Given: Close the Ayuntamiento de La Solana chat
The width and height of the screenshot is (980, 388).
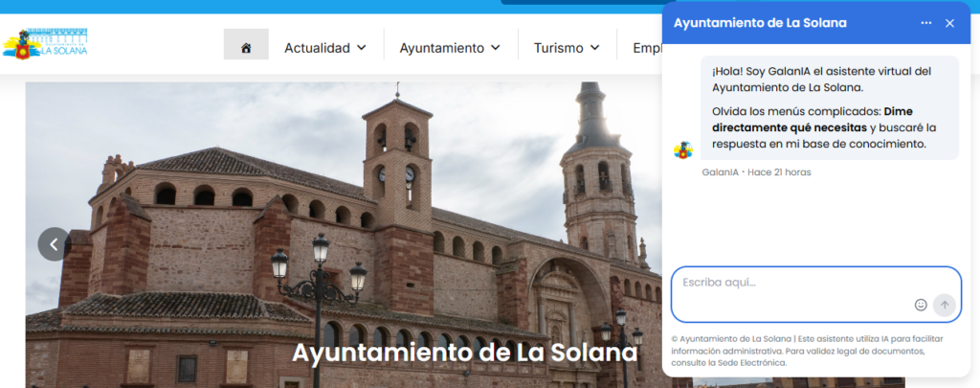Looking at the screenshot, I should 949,23.
